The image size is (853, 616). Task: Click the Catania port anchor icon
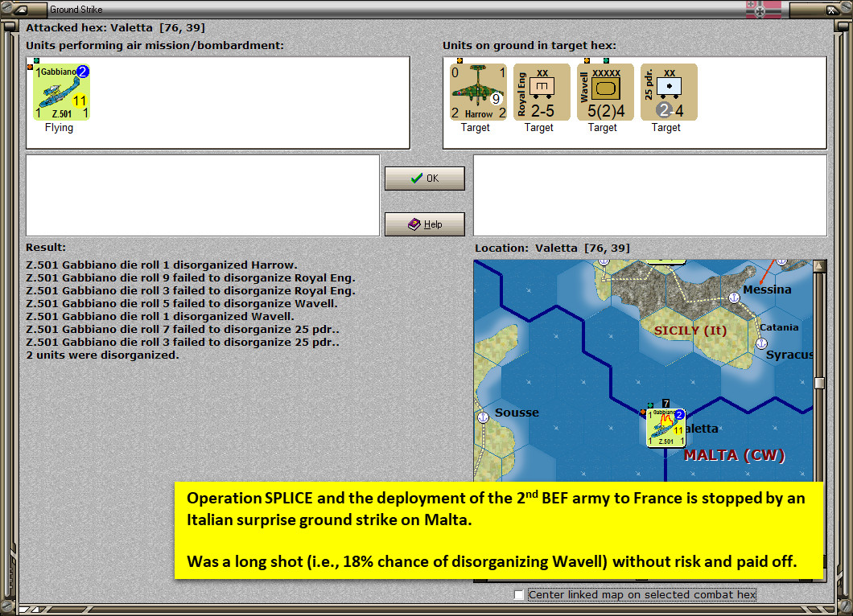(761, 343)
